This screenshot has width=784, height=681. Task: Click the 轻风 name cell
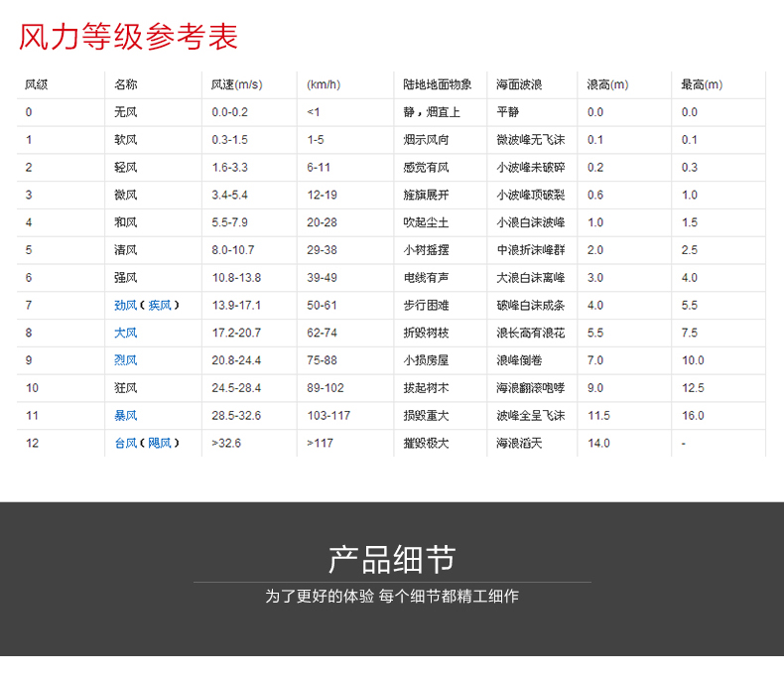[x=125, y=167]
